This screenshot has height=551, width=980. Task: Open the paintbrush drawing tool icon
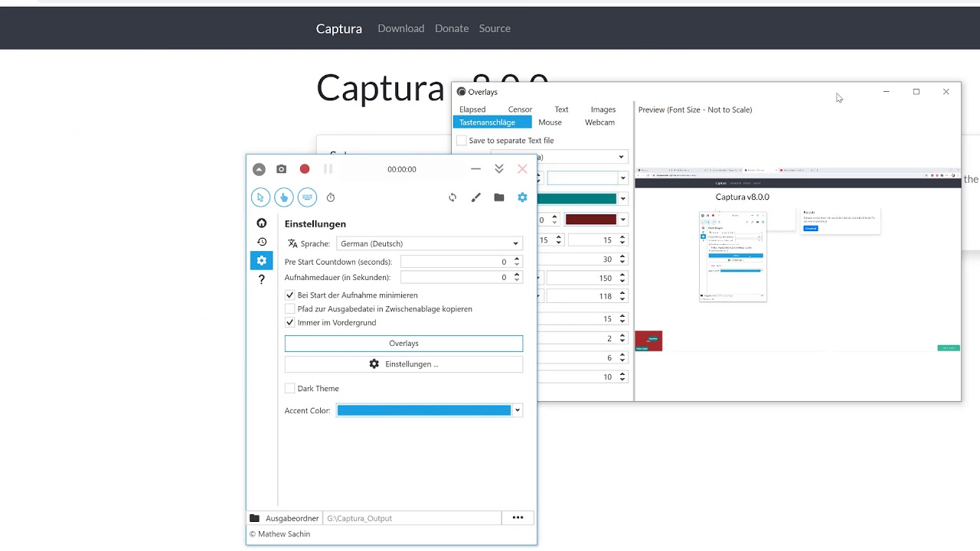point(475,197)
